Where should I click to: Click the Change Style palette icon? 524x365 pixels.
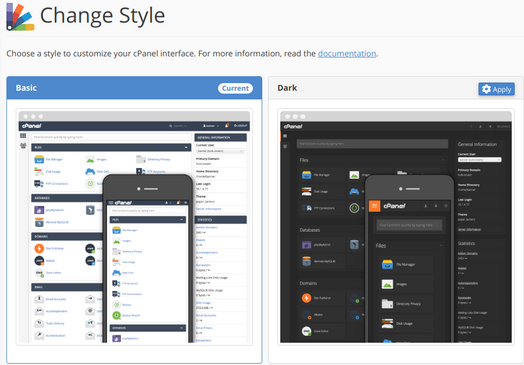coord(20,16)
